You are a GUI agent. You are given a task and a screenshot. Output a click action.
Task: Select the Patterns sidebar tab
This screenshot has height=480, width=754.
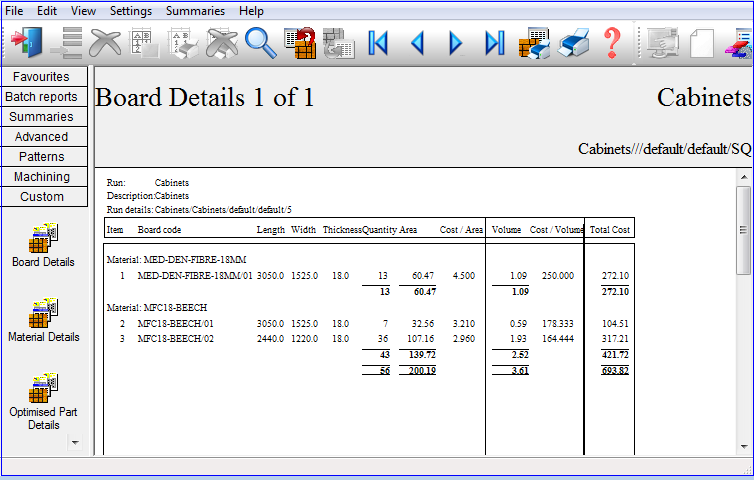[x=44, y=157]
